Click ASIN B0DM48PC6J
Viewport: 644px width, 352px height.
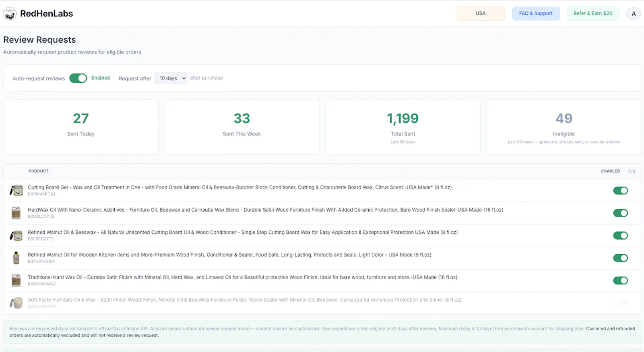tap(41, 194)
